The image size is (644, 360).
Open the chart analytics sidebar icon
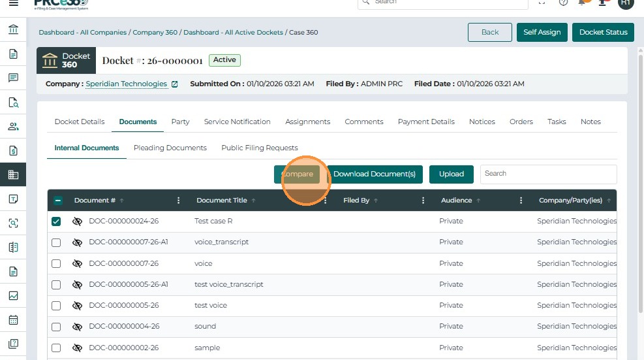click(13, 296)
